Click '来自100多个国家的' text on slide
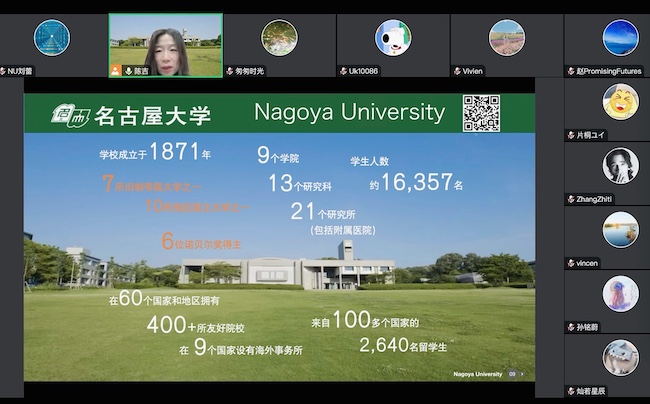The width and height of the screenshot is (650, 404). pyautogui.click(x=365, y=319)
